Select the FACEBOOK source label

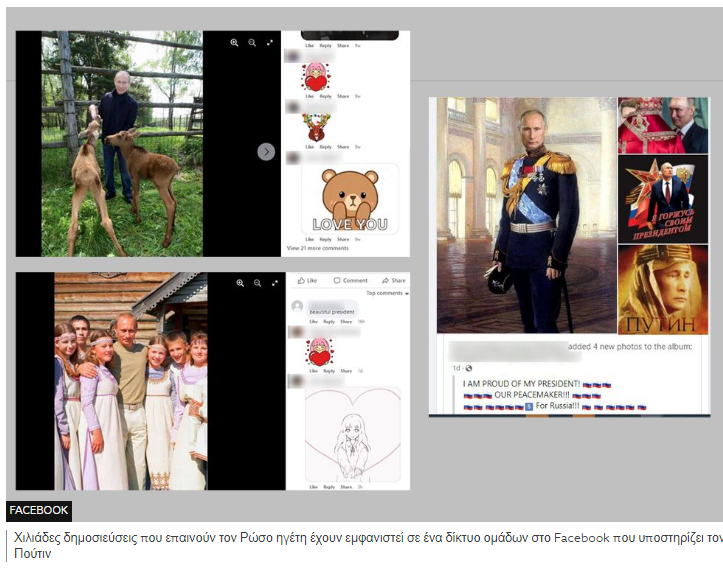39,510
